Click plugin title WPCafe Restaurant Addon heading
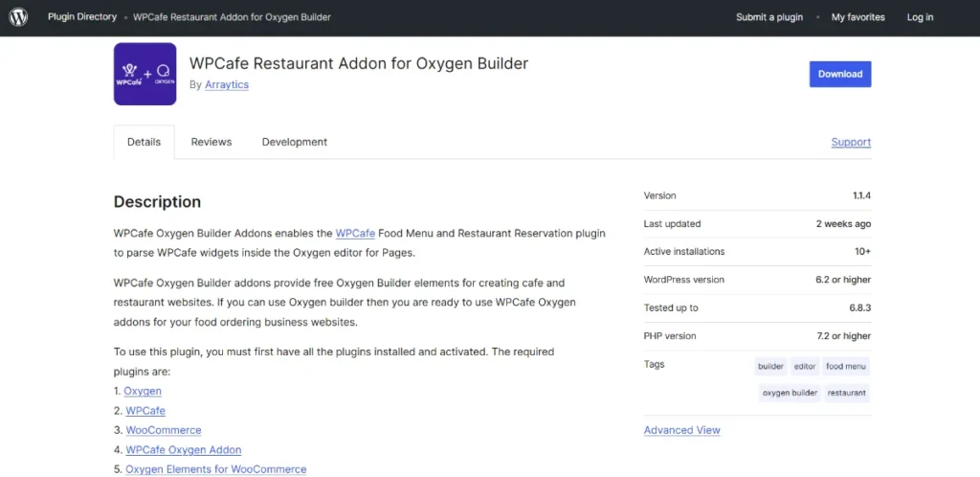This screenshot has width=980, height=477. [359, 63]
